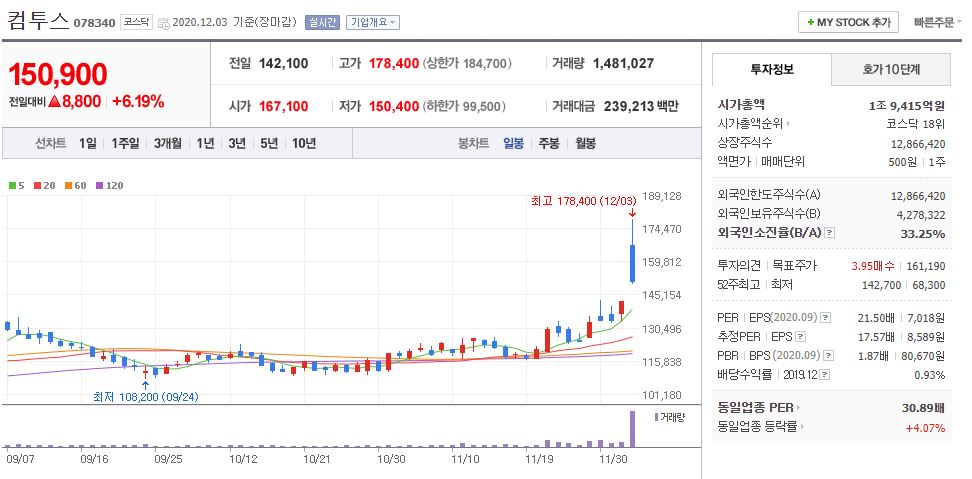Screen dimensions: 972x479
Task: Click the 투자의견 label
Action: click(738, 266)
